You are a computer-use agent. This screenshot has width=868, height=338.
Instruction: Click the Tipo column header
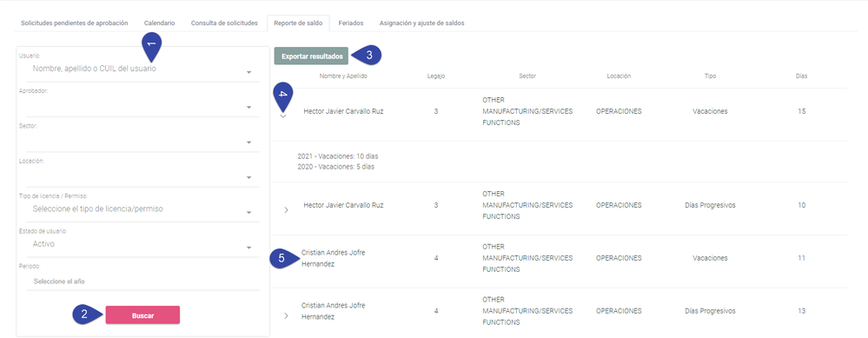point(710,76)
